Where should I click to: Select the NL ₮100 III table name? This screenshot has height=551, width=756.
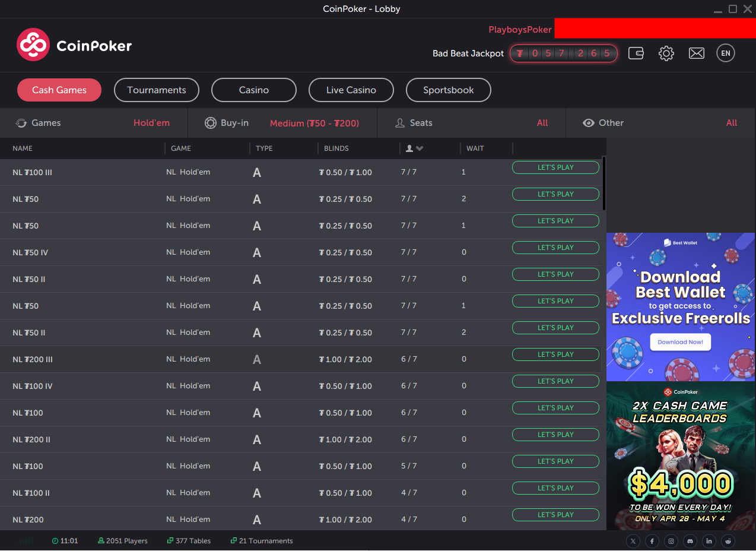[x=33, y=173]
